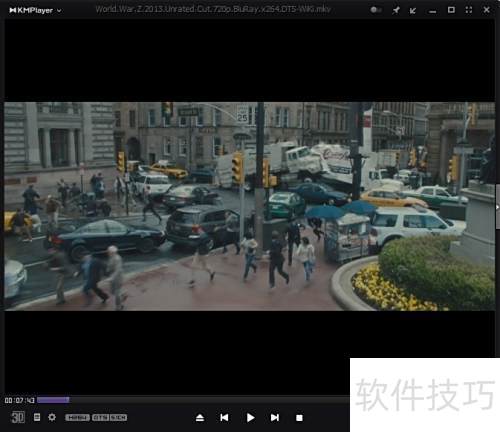Image resolution: width=500 pixels, height=432 pixels.
Task: Click the first codec badge next to the gear
Action: click(x=77, y=418)
